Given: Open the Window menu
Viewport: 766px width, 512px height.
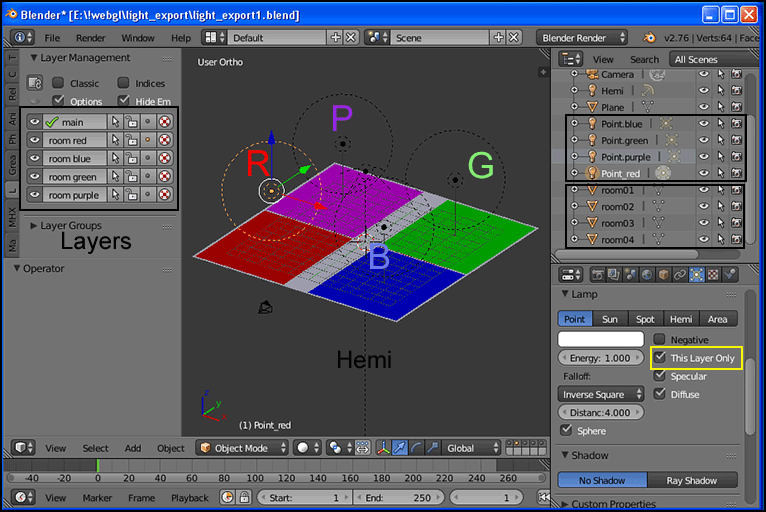Looking at the screenshot, I should click(x=138, y=38).
